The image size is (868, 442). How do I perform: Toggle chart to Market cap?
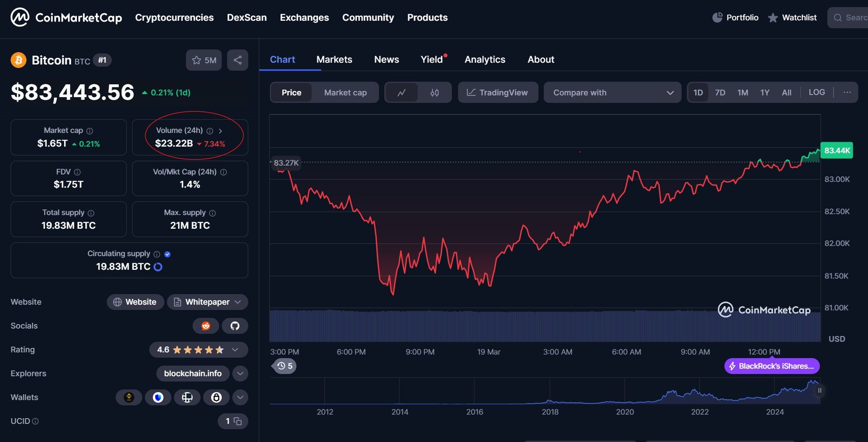click(x=345, y=92)
